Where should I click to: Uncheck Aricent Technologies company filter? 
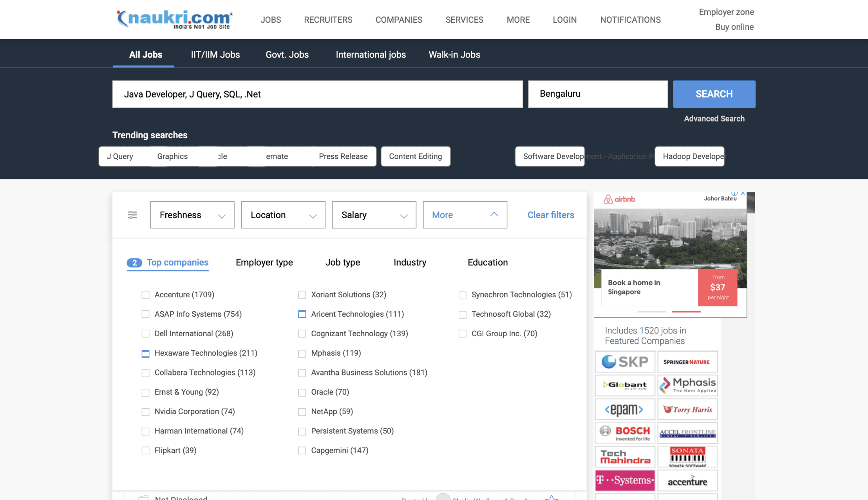[x=302, y=314]
